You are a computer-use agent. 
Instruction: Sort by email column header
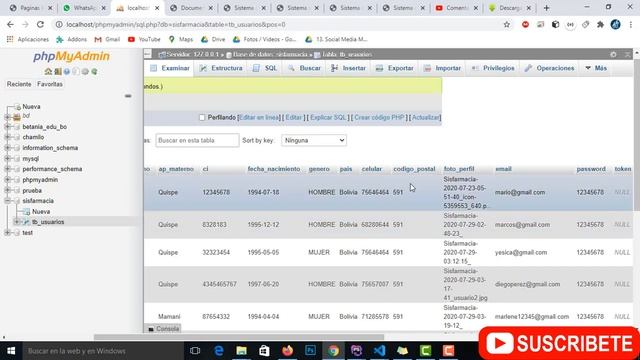(x=503, y=169)
